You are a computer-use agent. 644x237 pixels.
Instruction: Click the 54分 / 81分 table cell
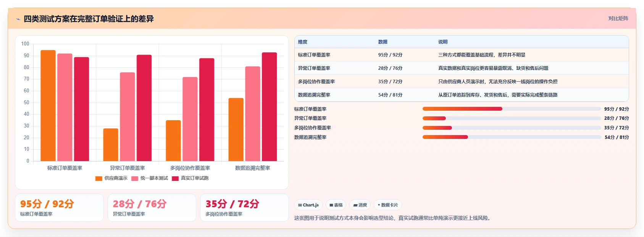390,95
